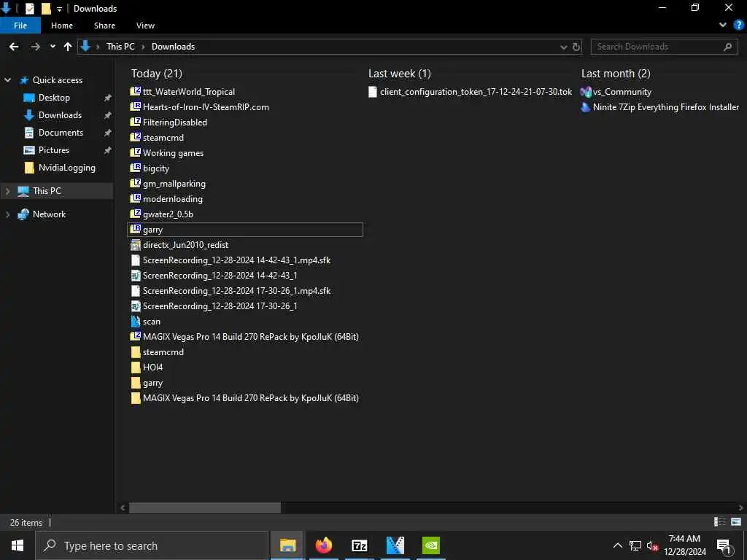Switch to Details view layout
Screen dimensions: 747x560
(720, 522)
